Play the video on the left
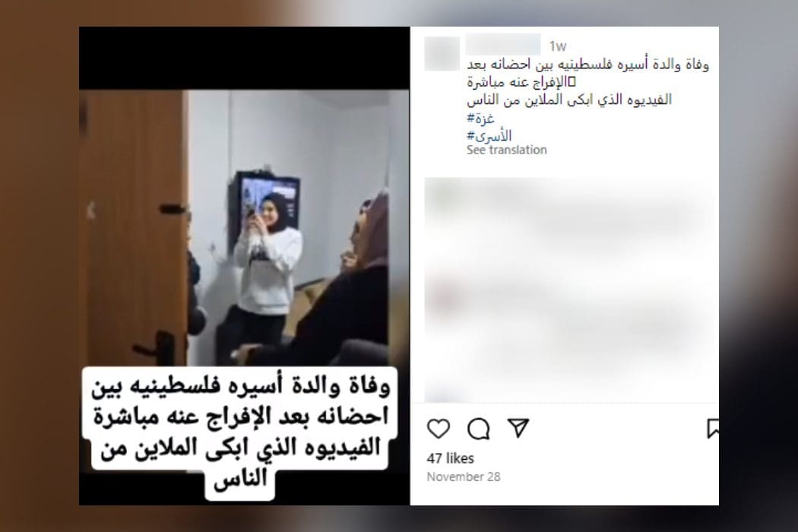 coord(244,266)
